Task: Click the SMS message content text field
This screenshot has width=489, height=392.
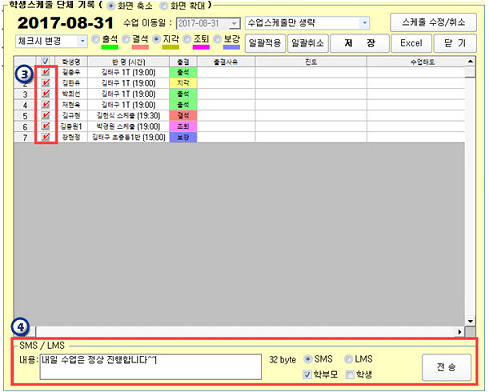Action: [151, 367]
